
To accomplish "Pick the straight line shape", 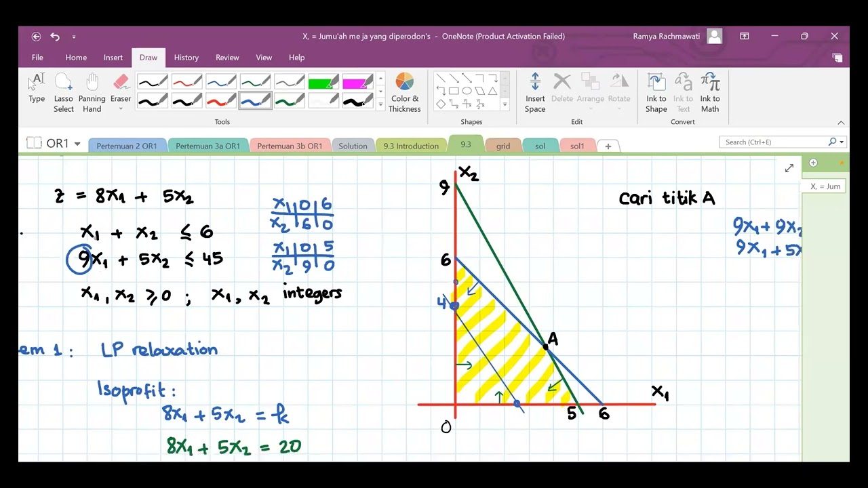I will point(441,78).
